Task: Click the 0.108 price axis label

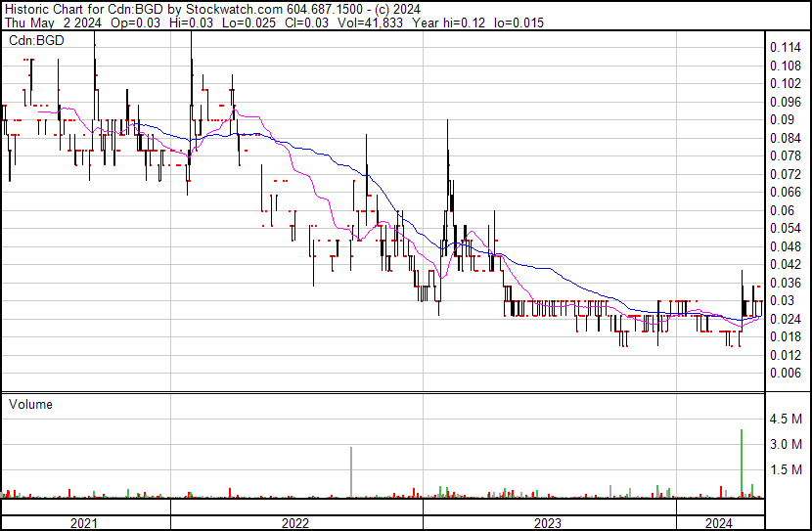Action: point(786,66)
